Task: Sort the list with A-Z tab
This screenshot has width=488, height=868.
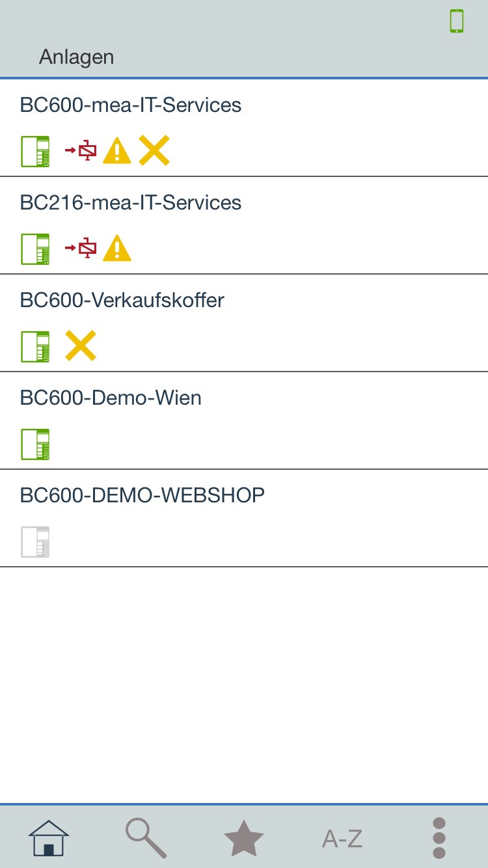Action: pos(342,838)
